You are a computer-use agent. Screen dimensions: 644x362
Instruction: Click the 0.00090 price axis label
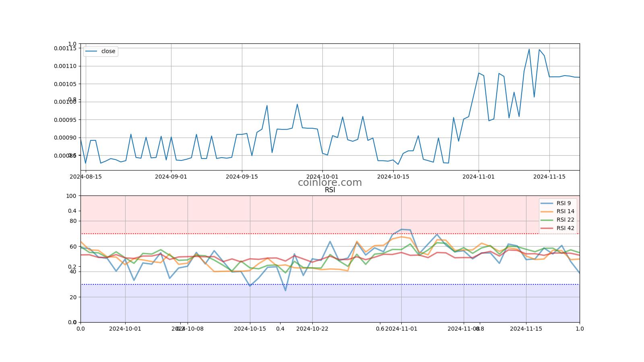coord(65,138)
